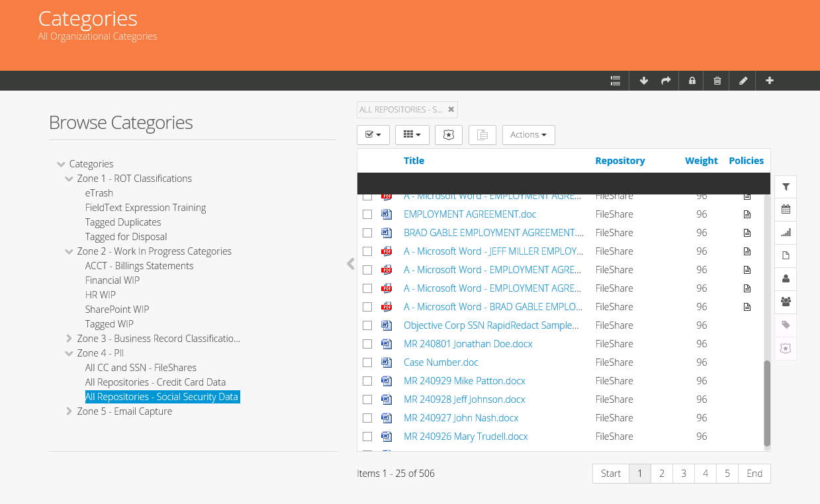Open the Actions dropdown menu
Viewport: 820px width, 504px height.
pyautogui.click(x=529, y=135)
